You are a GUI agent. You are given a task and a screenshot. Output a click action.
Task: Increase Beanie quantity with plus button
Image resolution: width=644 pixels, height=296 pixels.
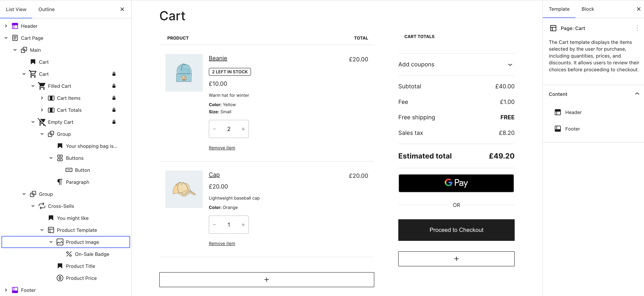(243, 129)
